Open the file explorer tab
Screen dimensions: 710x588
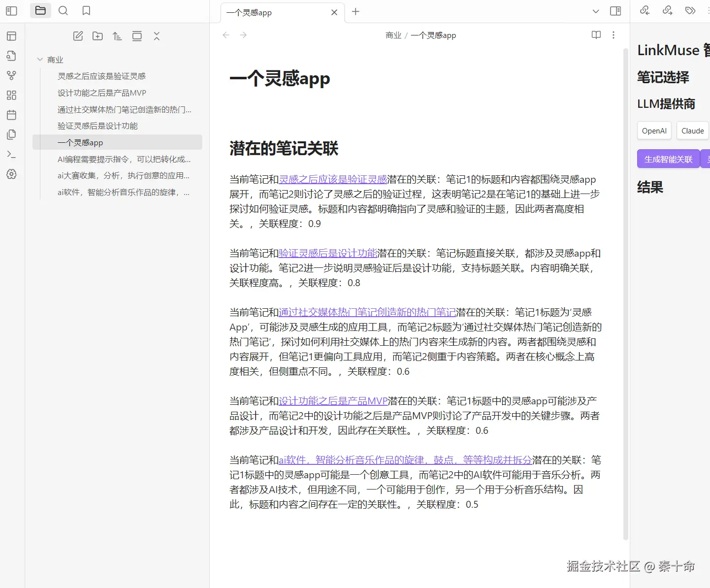pyautogui.click(x=40, y=11)
